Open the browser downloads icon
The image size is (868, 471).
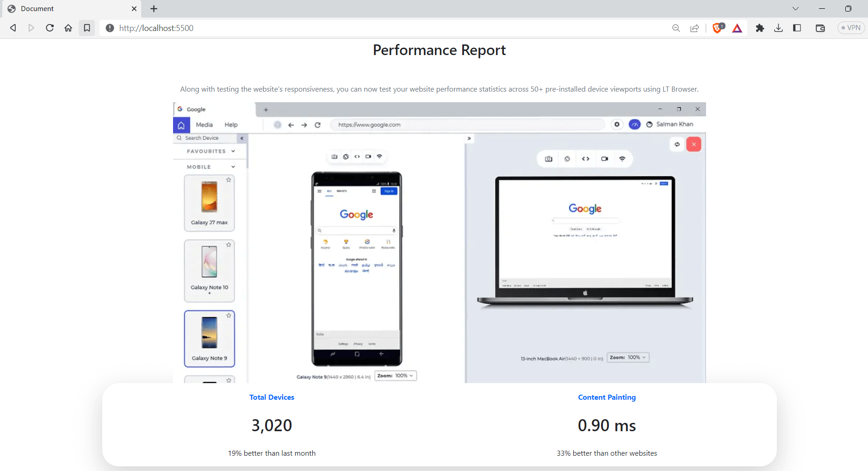point(778,28)
